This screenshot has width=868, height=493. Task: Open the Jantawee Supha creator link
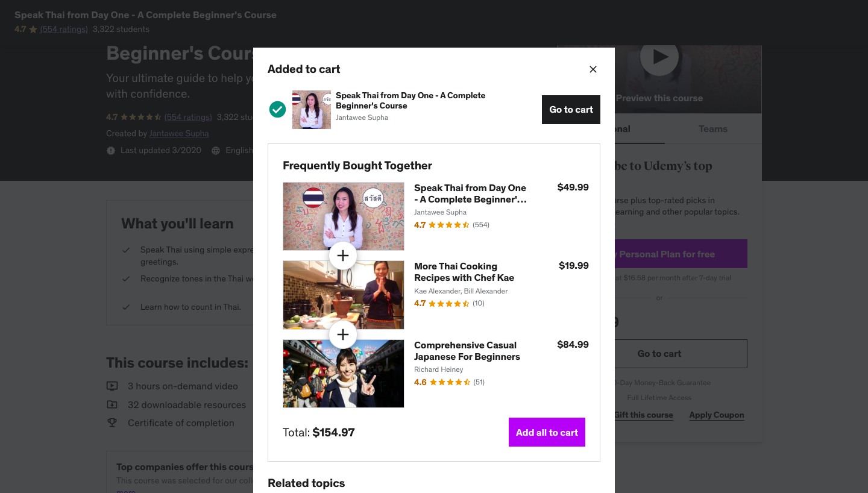(x=179, y=133)
